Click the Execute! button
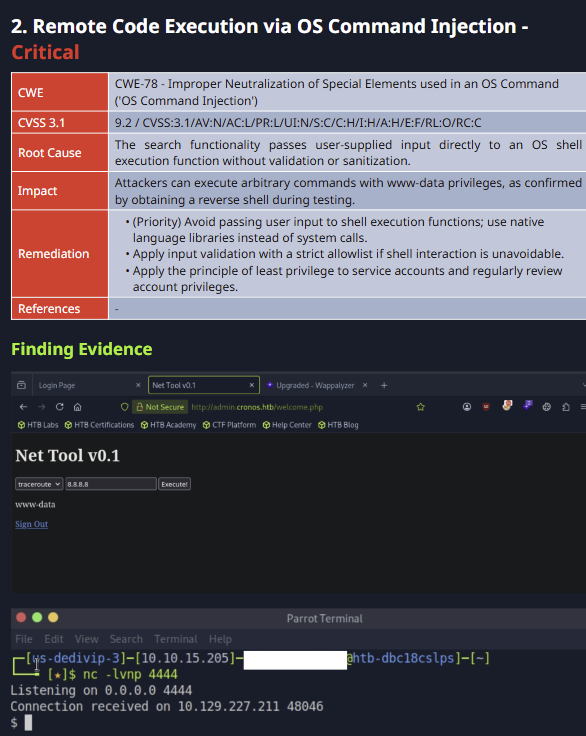This screenshot has width=586, height=736. coord(174,484)
